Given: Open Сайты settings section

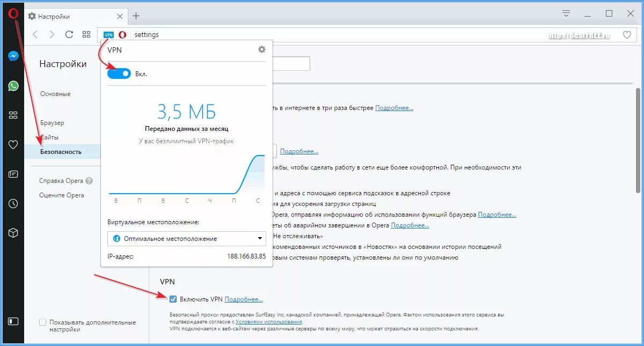Looking at the screenshot, I should [x=49, y=137].
